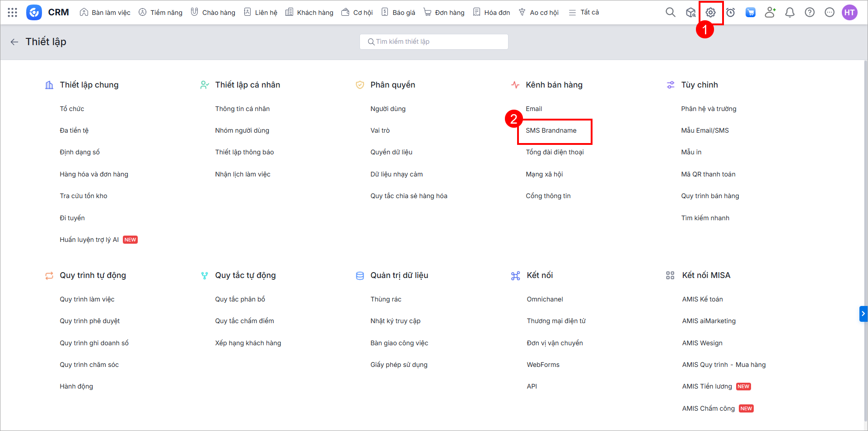Go back using the arrow beside Thiết lập

pos(14,42)
